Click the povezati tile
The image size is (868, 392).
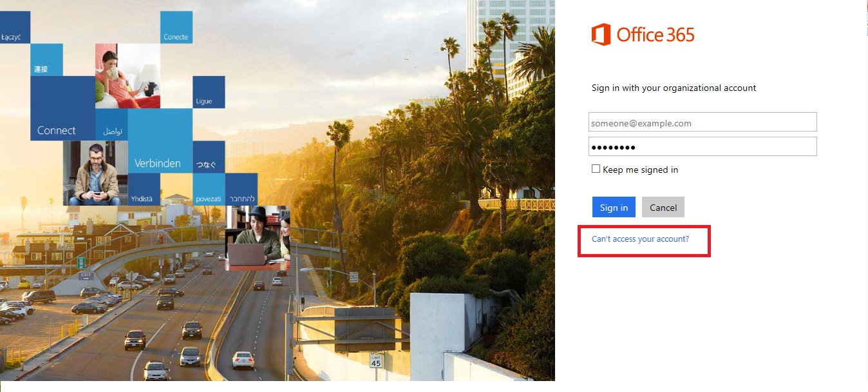click(209, 189)
